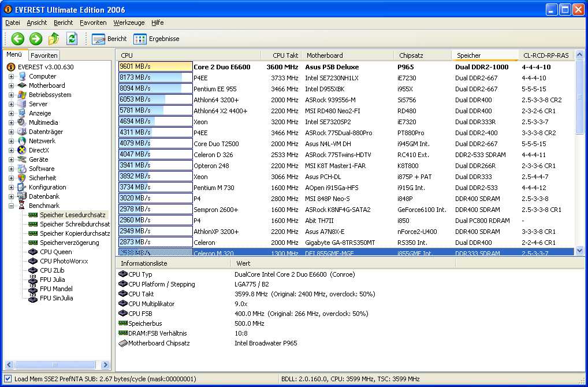Click the Informationsliste column header

tap(174, 263)
